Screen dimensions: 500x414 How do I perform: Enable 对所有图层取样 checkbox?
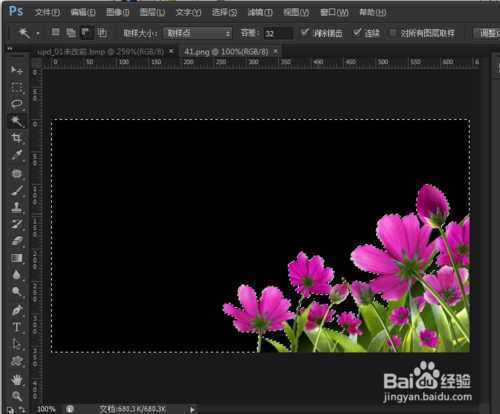coord(393,33)
